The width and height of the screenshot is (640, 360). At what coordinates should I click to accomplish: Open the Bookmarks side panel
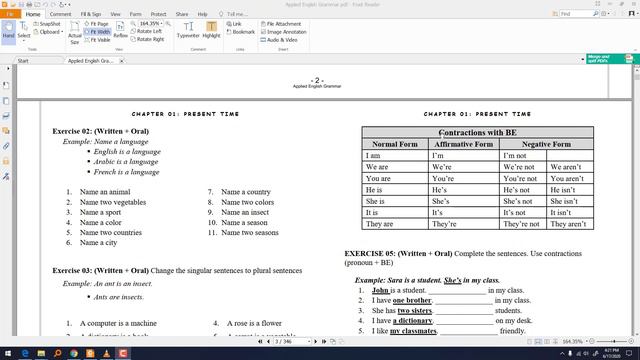[6, 85]
